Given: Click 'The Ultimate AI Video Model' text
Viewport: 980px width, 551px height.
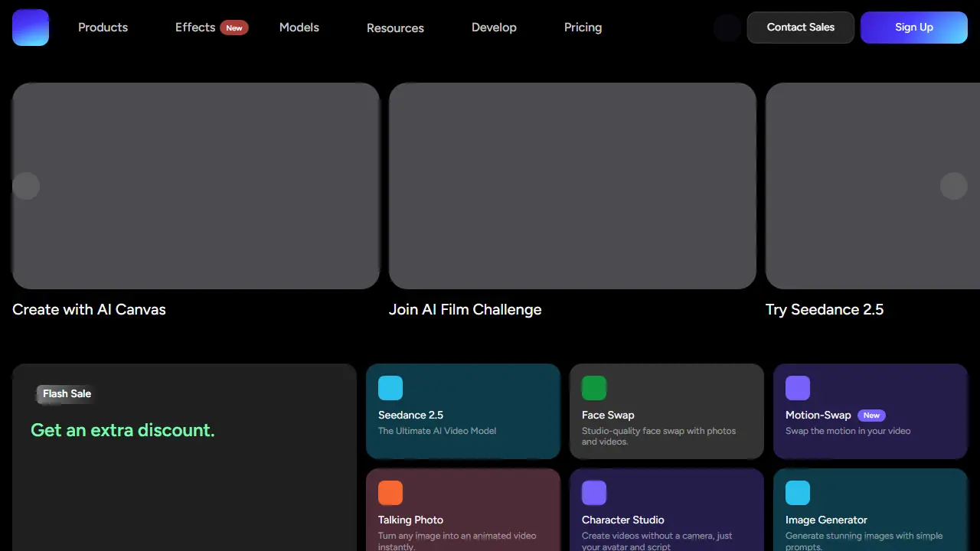Looking at the screenshot, I should pyautogui.click(x=437, y=431).
